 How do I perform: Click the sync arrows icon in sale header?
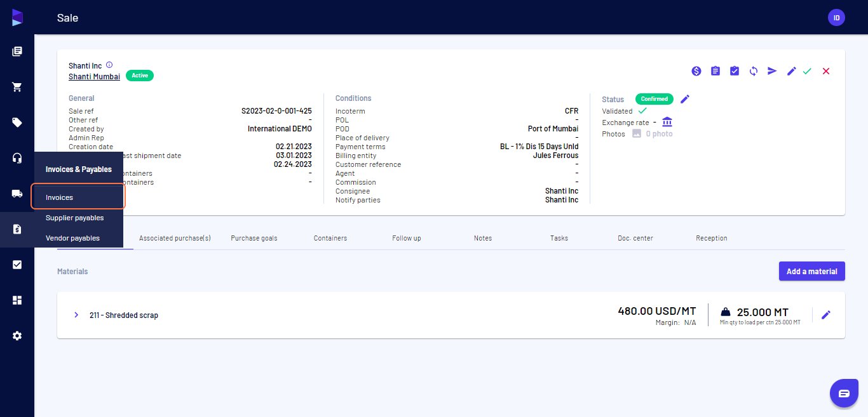(x=754, y=71)
